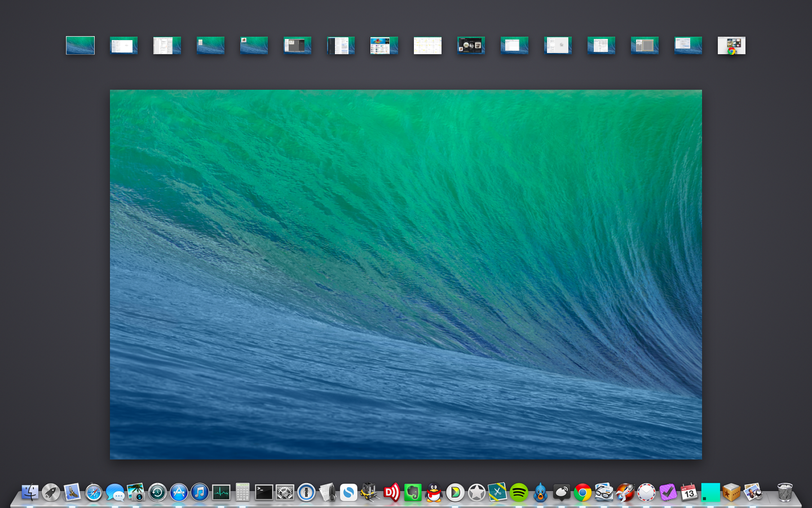This screenshot has height=508, width=812.
Task: Open Launchpad rocket icon in Dock
Action: point(51,492)
